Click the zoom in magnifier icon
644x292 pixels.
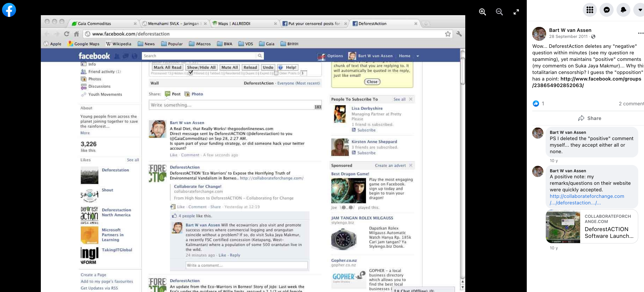[x=482, y=12]
